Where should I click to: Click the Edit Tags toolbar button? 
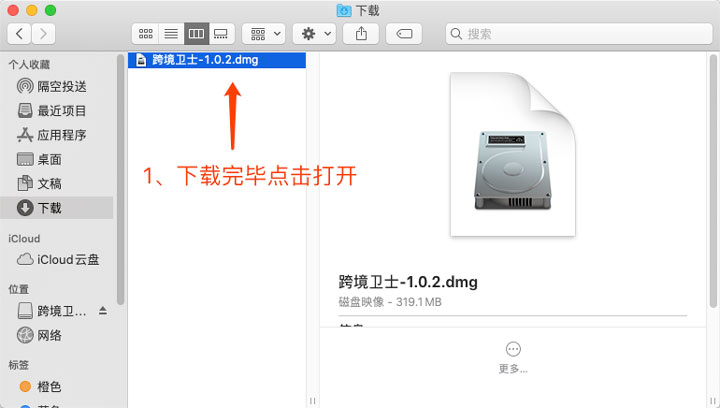click(x=404, y=34)
